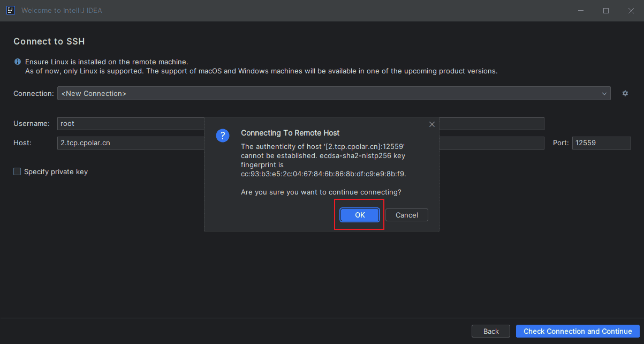The height and width of the screenshot is (344, 644).
Task: Click the Port field with value 12559
Action: point(601,143)
